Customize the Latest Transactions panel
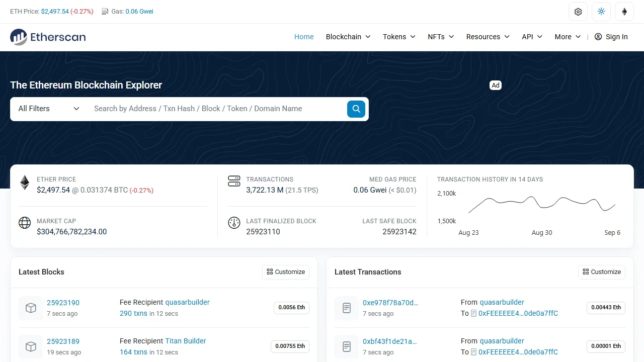 602,272
